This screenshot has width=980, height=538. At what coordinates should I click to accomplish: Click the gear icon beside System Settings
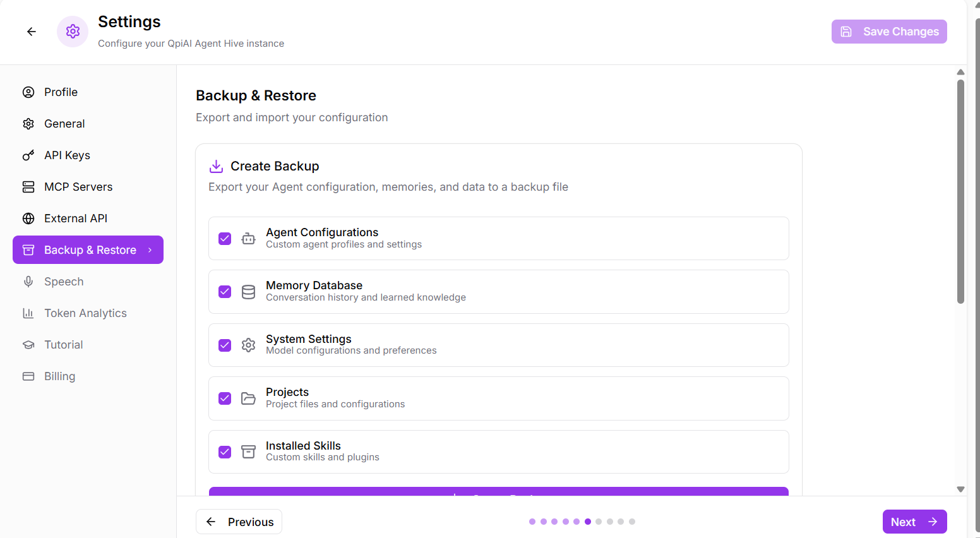tap(249, 345)
